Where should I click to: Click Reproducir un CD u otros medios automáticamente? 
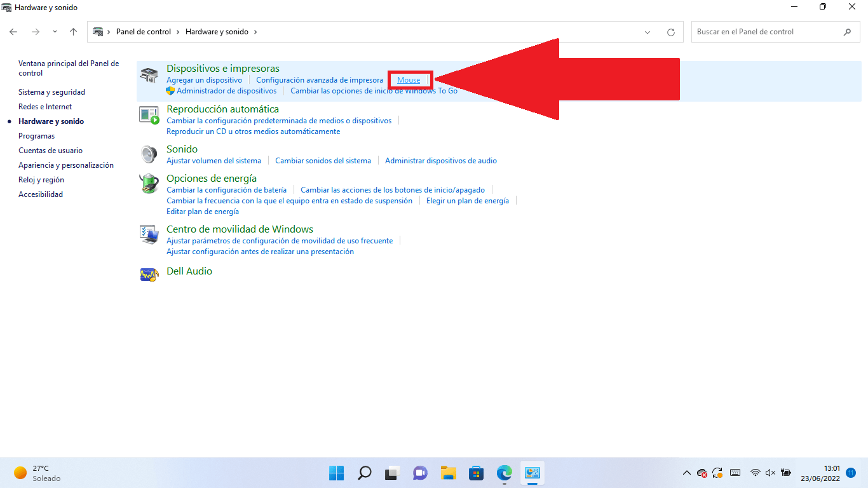coord(253,132)
